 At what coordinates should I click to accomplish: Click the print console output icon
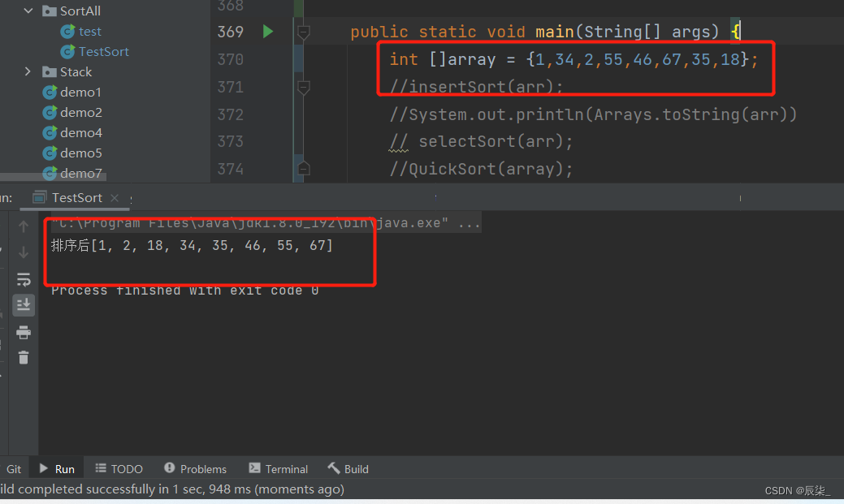coord(24,333)
